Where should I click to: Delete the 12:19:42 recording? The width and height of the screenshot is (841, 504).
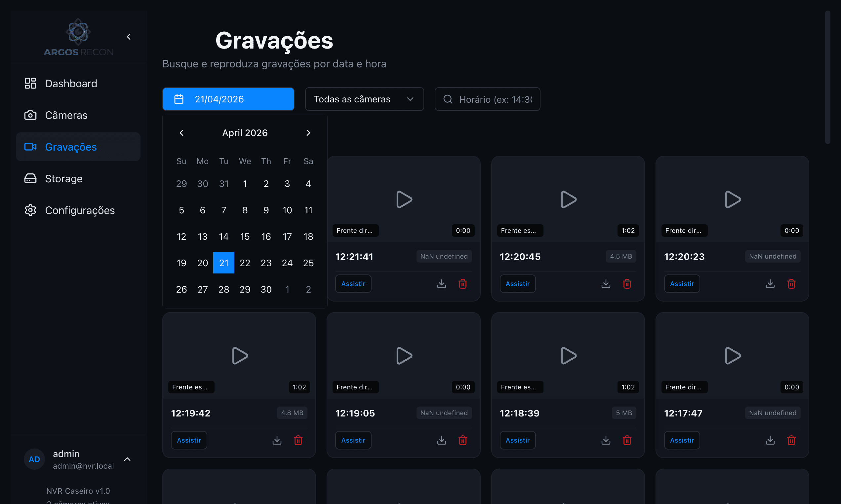click(x=298, y=440)
